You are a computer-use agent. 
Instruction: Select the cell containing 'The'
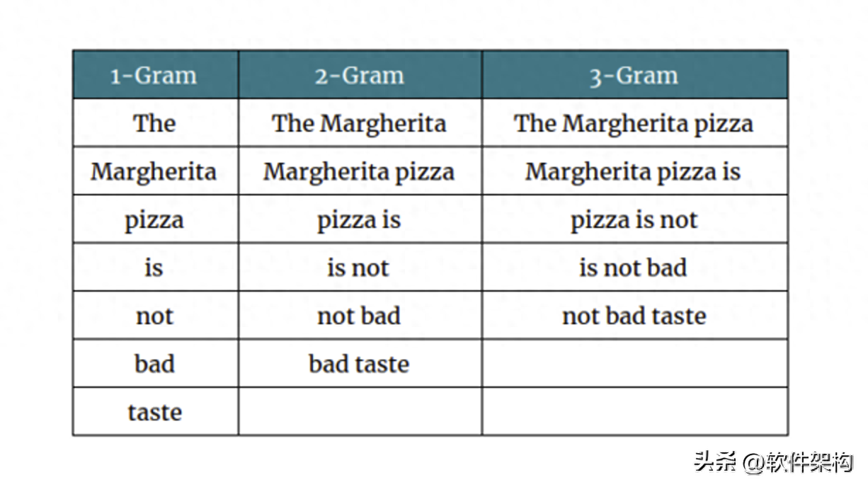pyautogui.click(x=155, y=123)
